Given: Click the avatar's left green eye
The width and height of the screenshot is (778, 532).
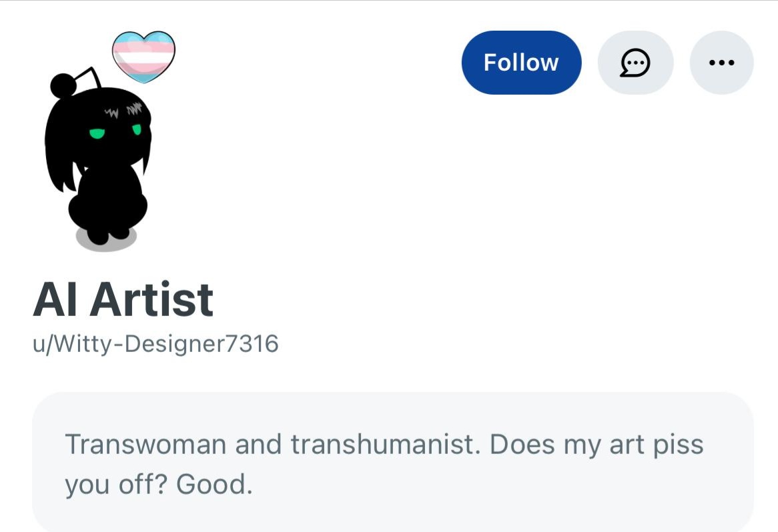Looking at the screenshot, I should (x=97, y=133).
